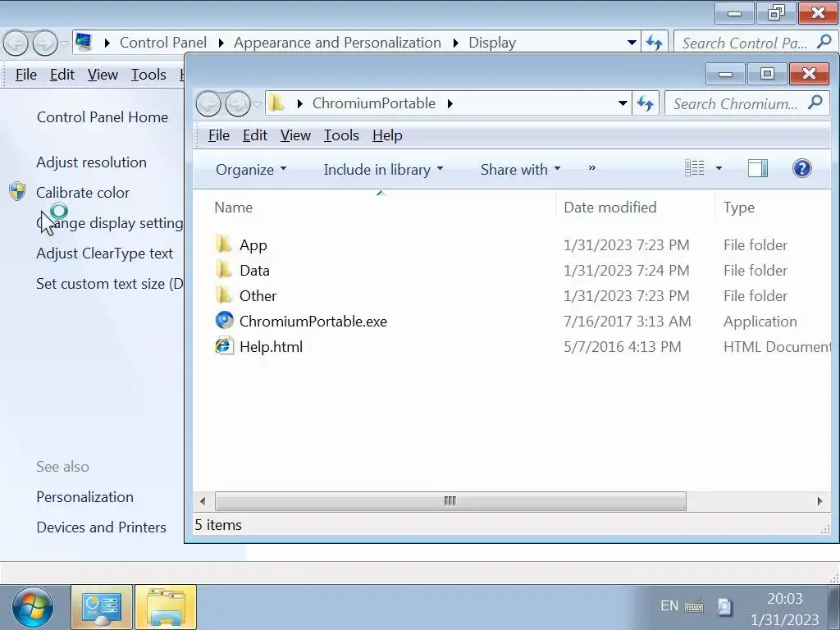840x630 pixels.
Task: Open Devices and Printers link
Action: pos(101,527)
